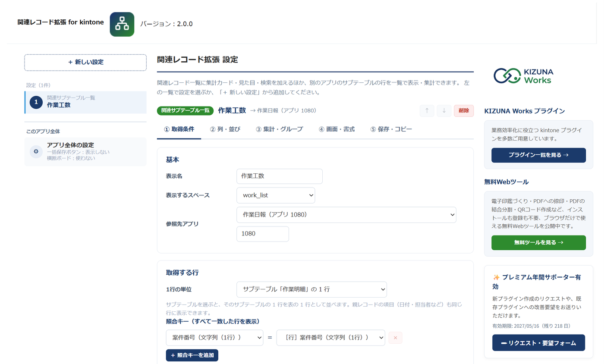Click the 無料Webツール heading
Viewport: 604px width, 364px height.
[506, 182]
